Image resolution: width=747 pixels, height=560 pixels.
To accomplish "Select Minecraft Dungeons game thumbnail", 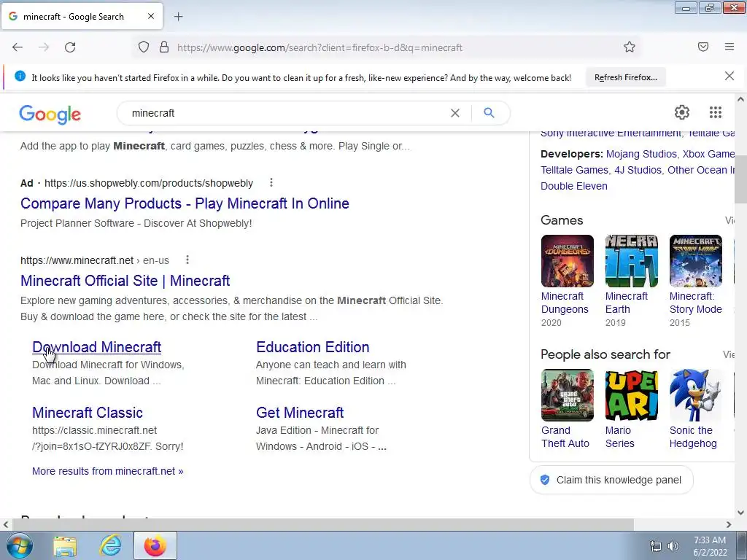I will click(568, 261).
